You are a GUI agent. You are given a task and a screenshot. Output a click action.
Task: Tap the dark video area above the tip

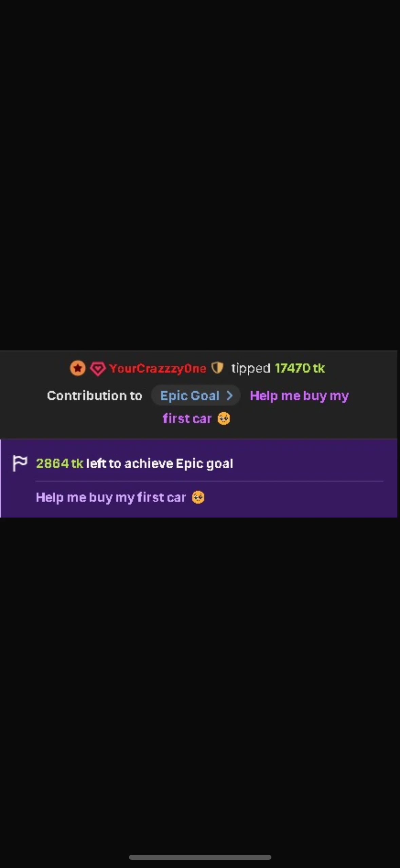point(200,175)
